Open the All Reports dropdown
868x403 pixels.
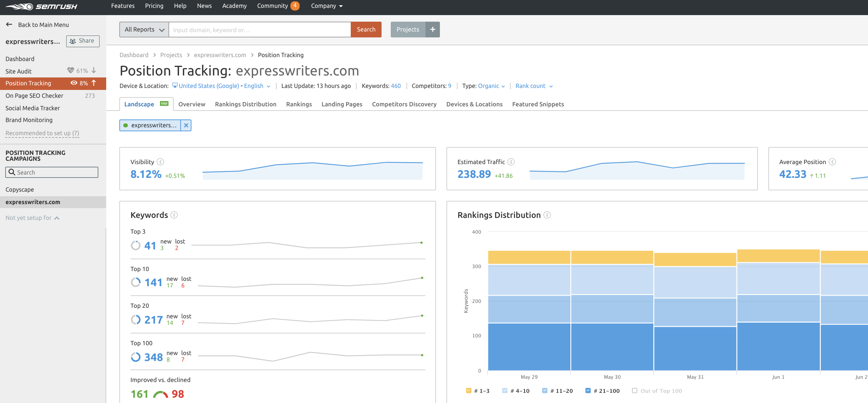click(x=144, y=30)
